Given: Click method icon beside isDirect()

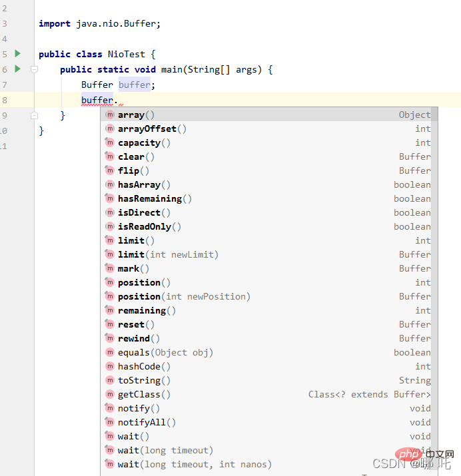Looking at the screenshot, I should pos(110,212).
